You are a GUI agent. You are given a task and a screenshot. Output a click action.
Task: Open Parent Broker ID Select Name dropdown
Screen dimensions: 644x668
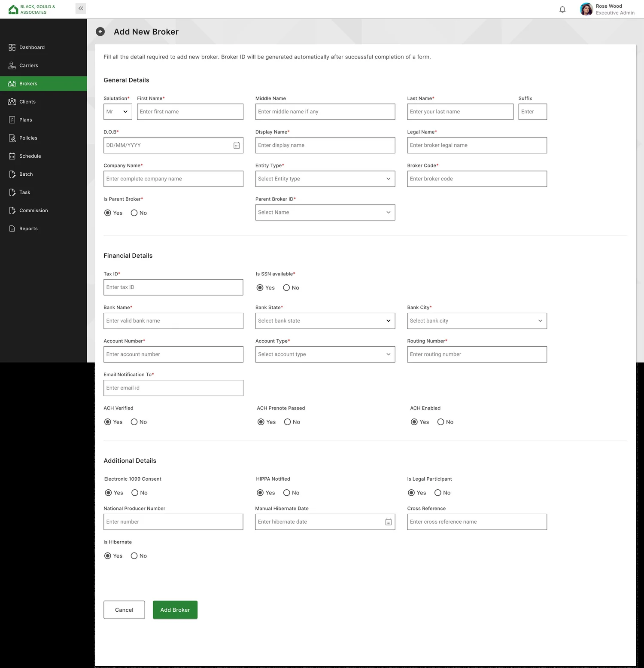(325, 213)
